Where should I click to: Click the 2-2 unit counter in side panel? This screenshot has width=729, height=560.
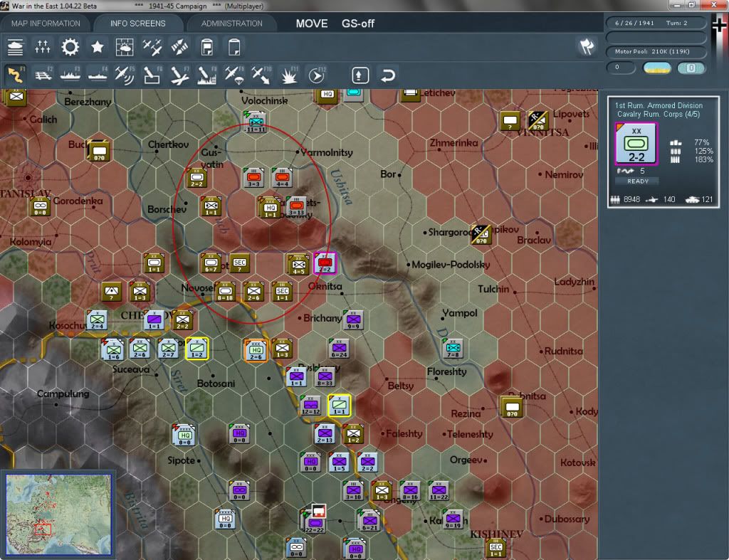coord(636,144)
